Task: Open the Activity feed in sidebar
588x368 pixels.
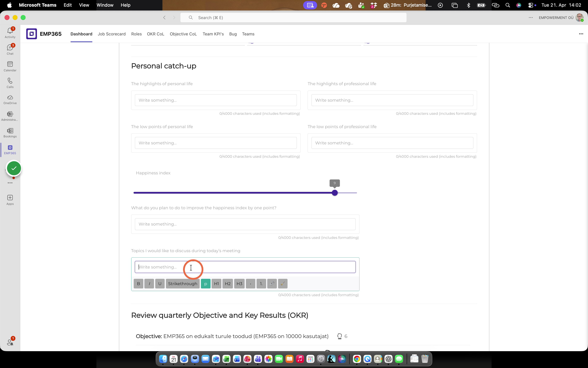Action: coord(10,33)
